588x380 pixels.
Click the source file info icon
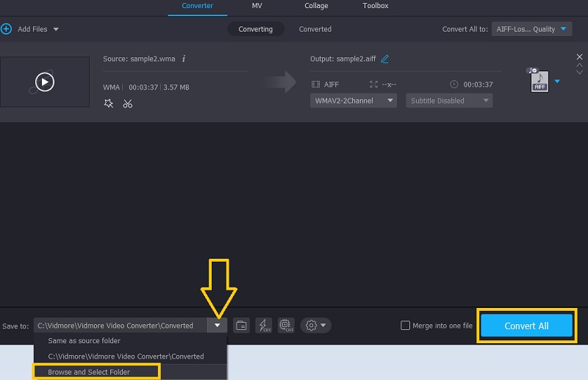[184, 59]
